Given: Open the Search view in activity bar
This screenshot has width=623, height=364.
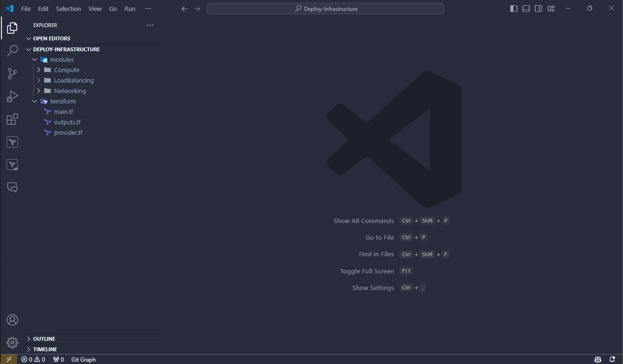Looking at the screenshot, I should coord(12,51).
